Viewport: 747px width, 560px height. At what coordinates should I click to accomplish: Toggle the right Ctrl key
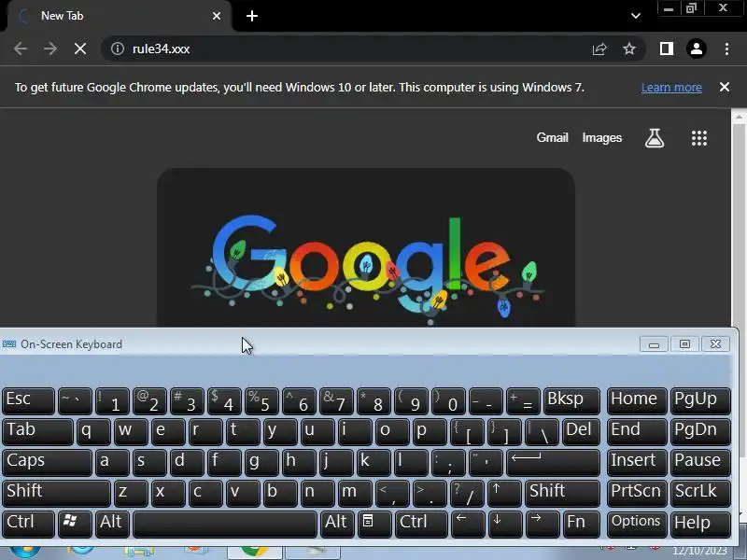coord(421,524)
